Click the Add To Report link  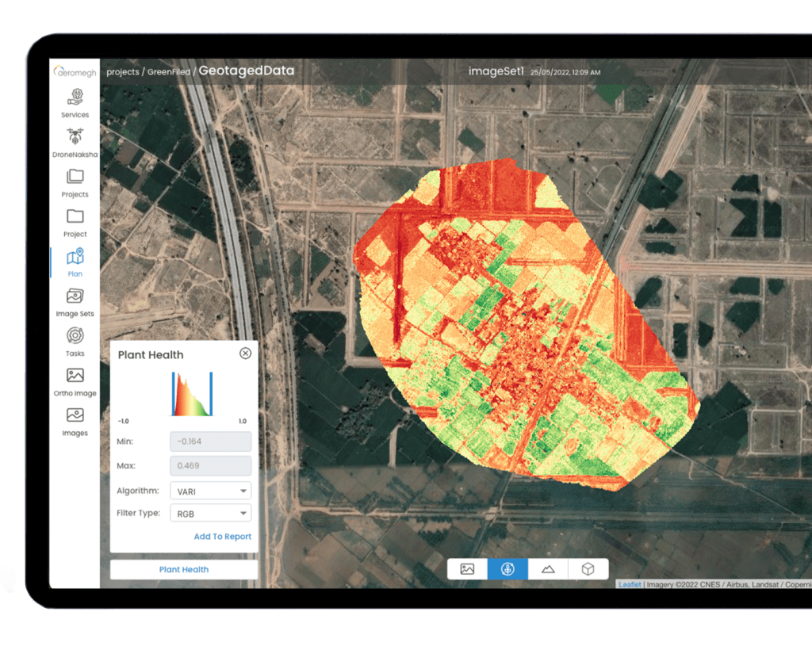click(x=222, y=537)
